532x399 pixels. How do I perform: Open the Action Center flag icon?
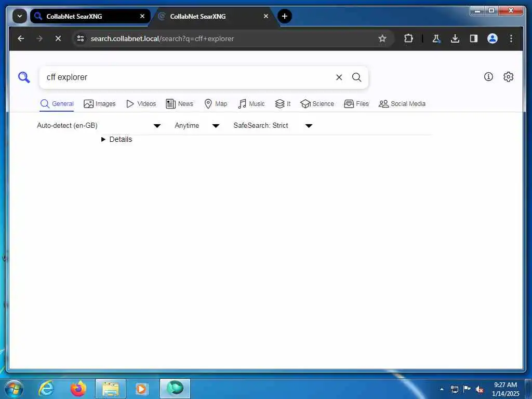467,389
